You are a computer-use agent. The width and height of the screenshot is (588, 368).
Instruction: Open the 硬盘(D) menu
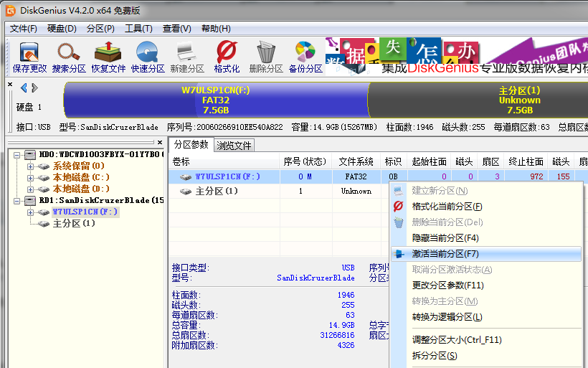tap(62, 29)
